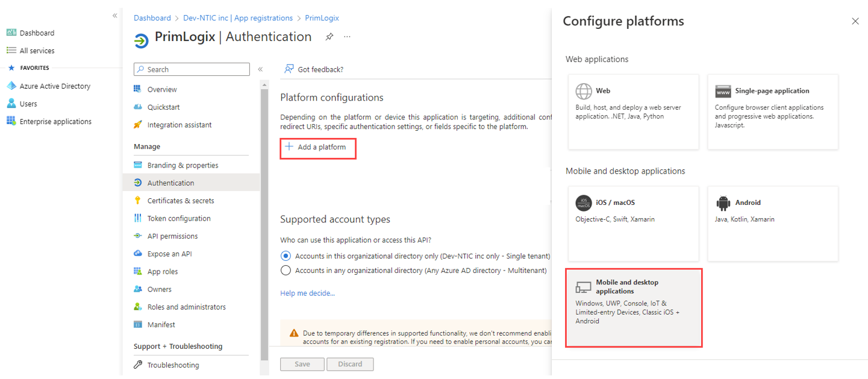The width and height of the screenshot is (868, 379).
Task: Click the Quickstart cloud icon
Action: tap(137, 107)
